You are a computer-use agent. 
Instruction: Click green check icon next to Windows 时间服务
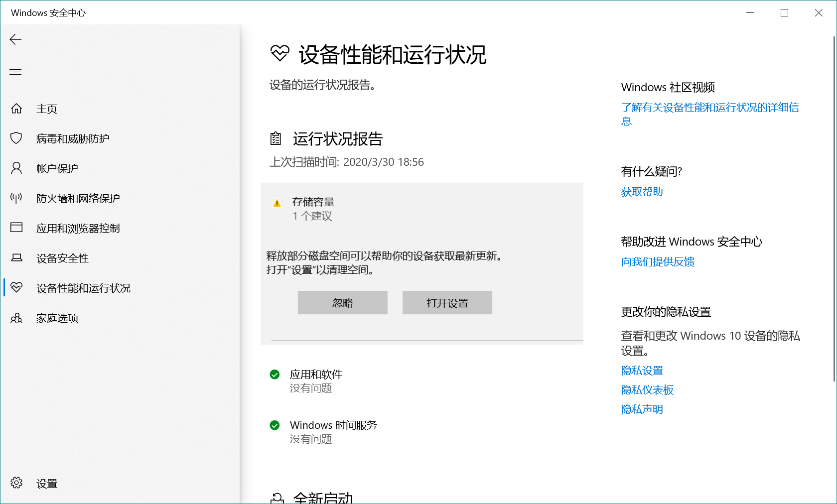tap(275, 425)
